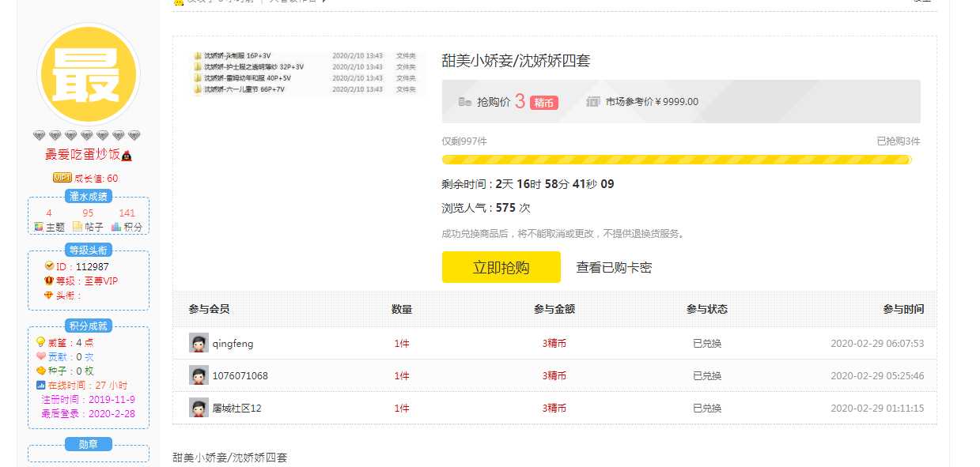This screenshot has width=980, height=467.
Task: Click the shield icon beside 等级
Action: [x=49, y=281]
